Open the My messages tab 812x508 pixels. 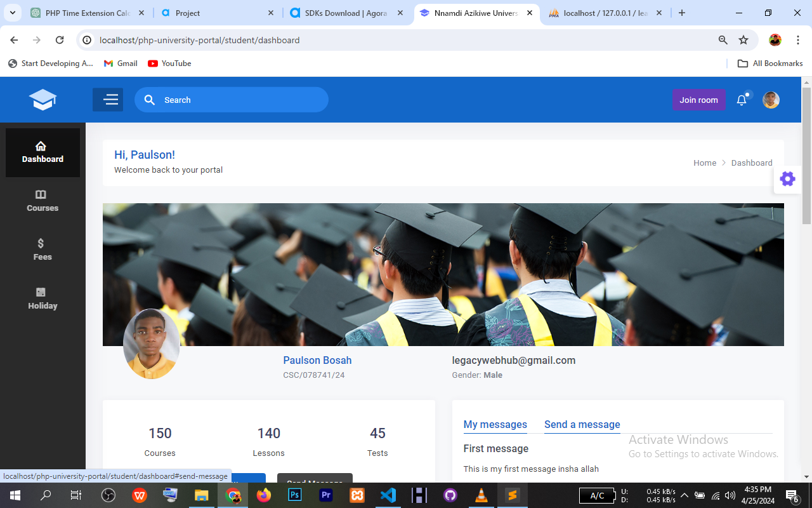coord(495,424)
